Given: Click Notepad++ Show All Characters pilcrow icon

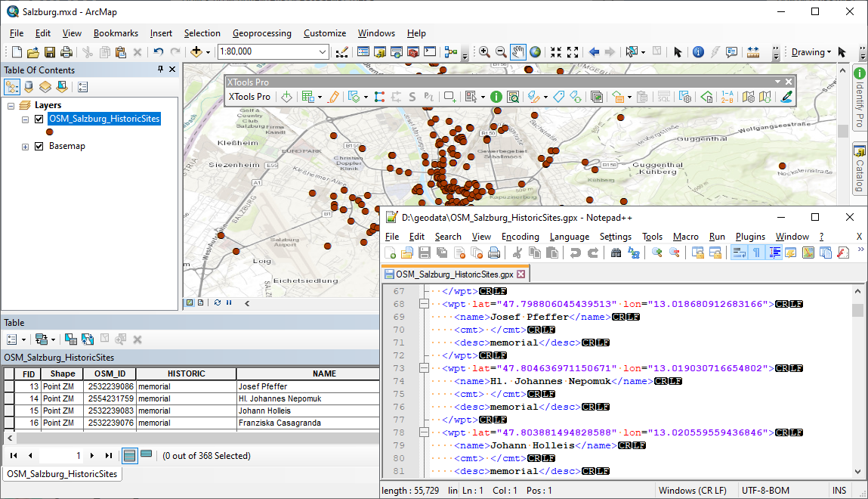Looking at the screenshot, I should (757, 253).
